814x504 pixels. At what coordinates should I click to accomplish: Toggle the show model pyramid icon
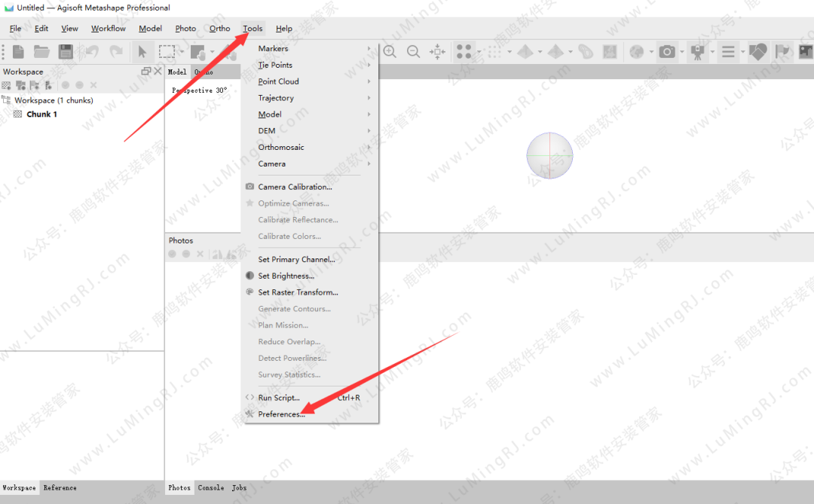click(x=525, y=51)
